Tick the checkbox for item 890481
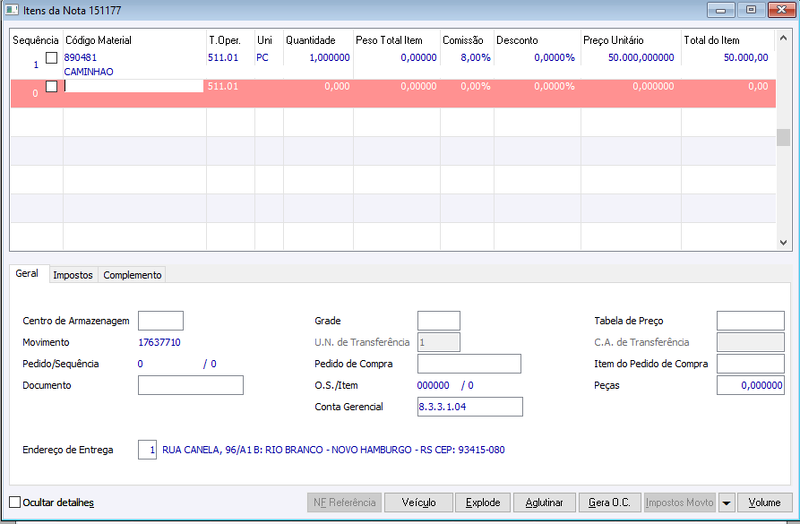This screenshot has width=800, height=524. [x=52, y=58]
